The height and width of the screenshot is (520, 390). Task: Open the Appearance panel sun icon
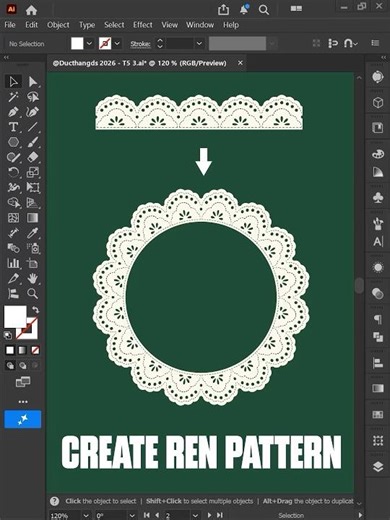point(378,267)
